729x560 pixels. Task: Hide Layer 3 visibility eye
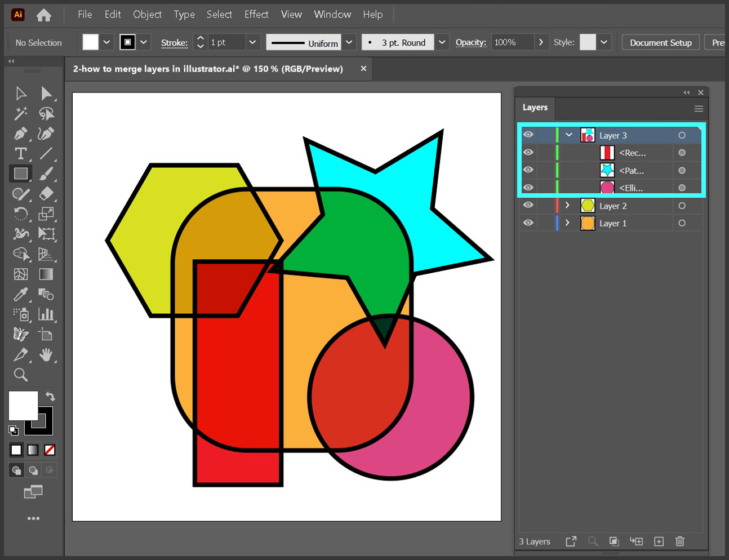(528, 135)
